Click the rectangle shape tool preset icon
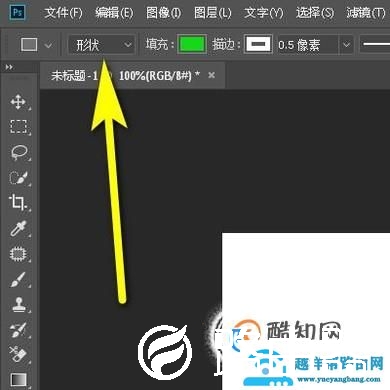Viewport: 390px width, 390px height. [x=29, y=44]
